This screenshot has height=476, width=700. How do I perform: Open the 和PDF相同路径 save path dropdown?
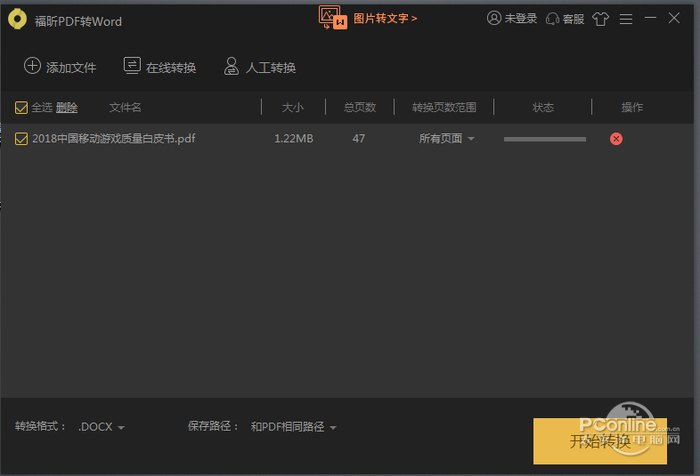[293, 427]
